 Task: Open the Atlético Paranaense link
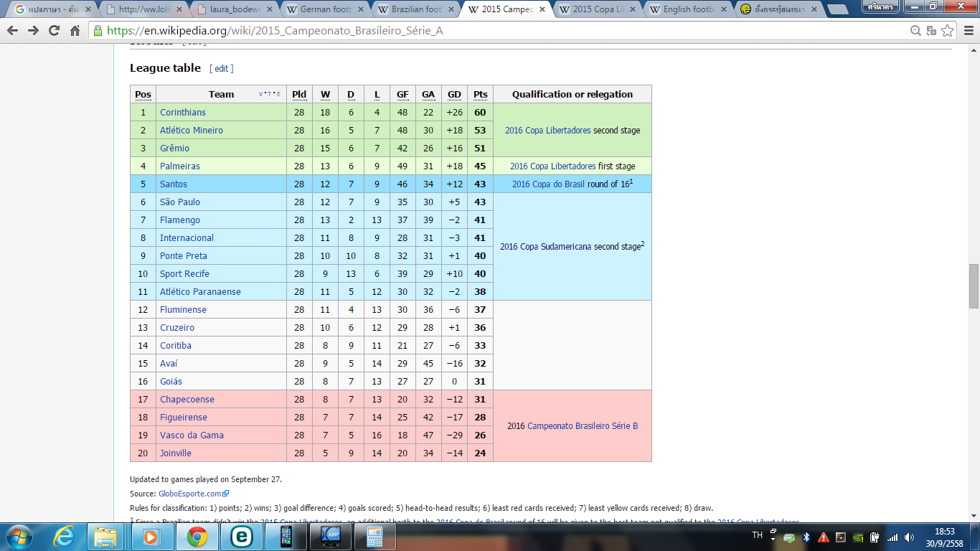click(201, 291)
